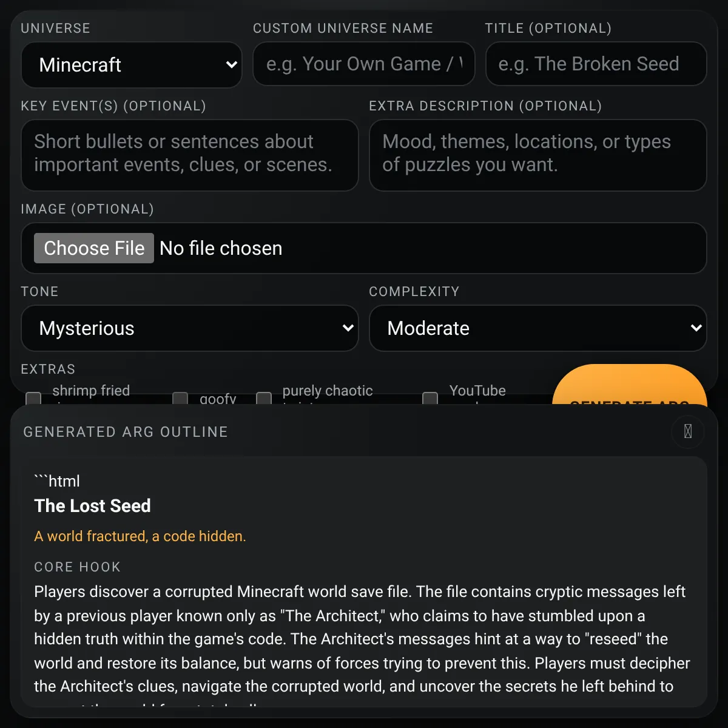The height and width of the screenshot is (728, 728).
Task: Open the Universe dropdown showing Minecraft
Action: click(131, 65)
